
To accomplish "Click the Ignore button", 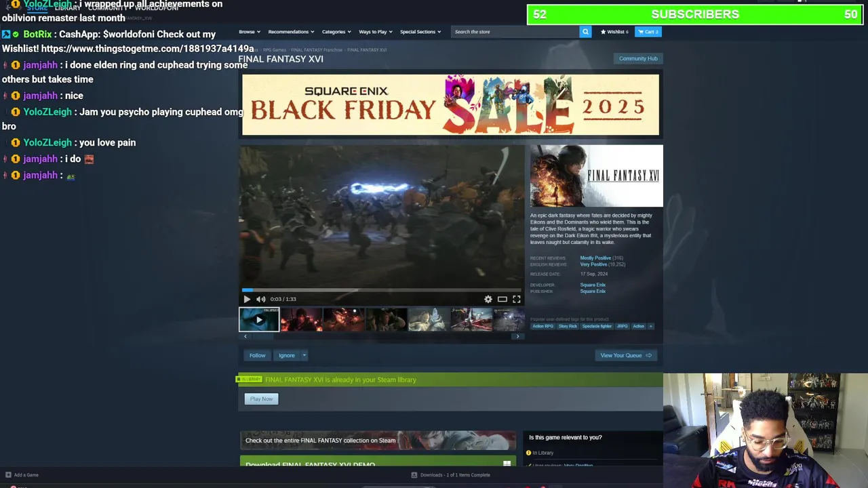I will point(287,355).
